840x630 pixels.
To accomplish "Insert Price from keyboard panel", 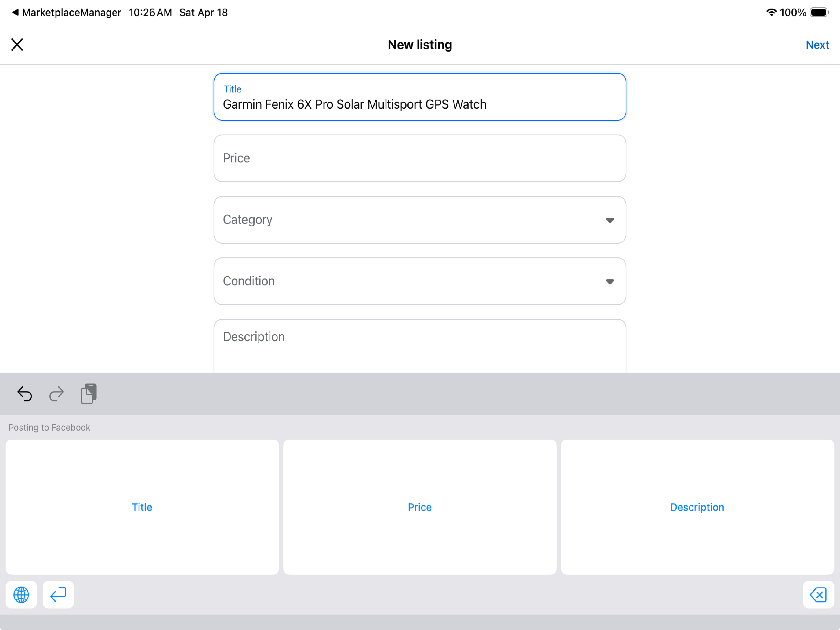I will pos(420,507).
